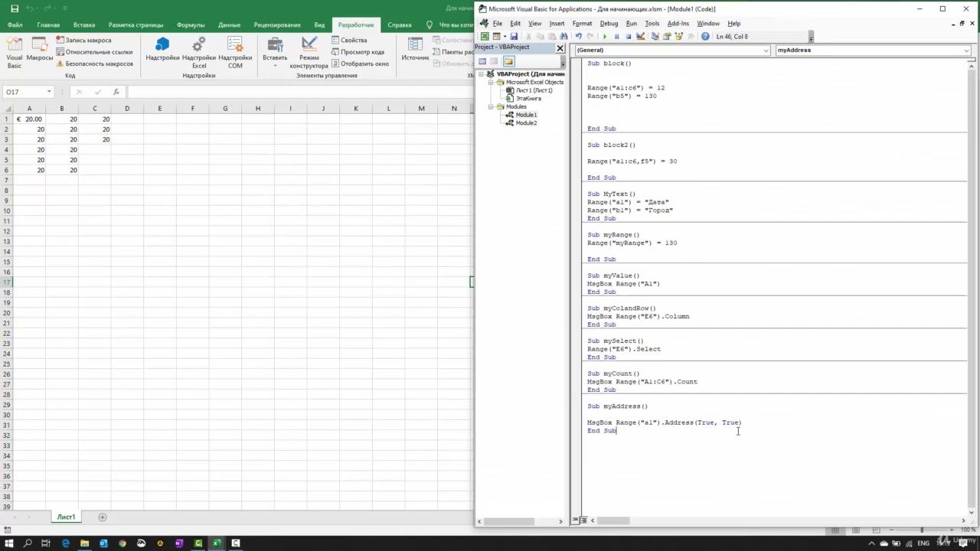This screenshot has width=980, height=551.
Task: Click the Excel formula bar input
Action: click(x=299, y=92)
